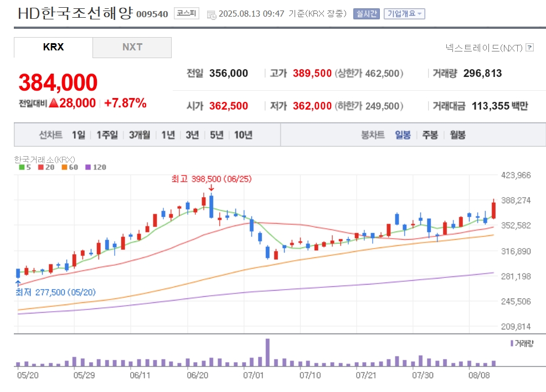Open the NXT help question-mark icon
Screen dimensions: 546x392
coord(529,48)
